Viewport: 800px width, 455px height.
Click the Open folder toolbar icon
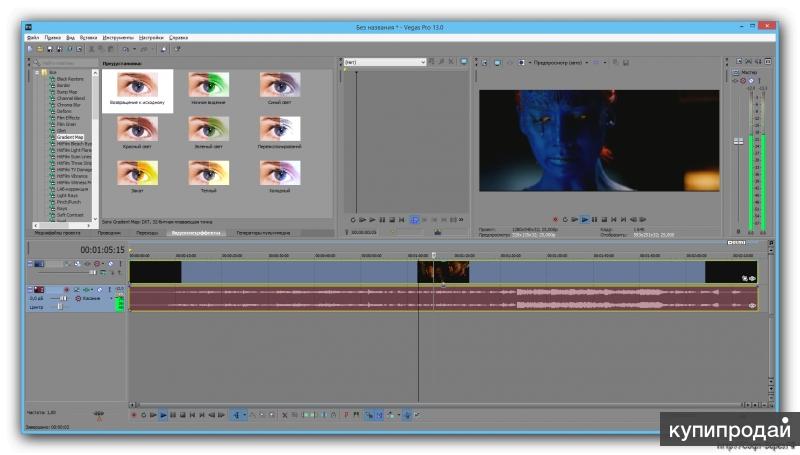pyautogui.click(x=40, y=49)
